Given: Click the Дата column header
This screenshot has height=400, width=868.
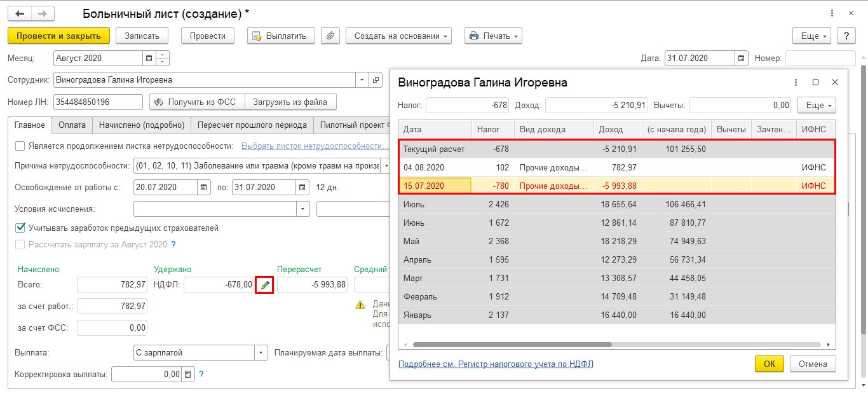Looking at the screenshot, I should coord(435,129).
